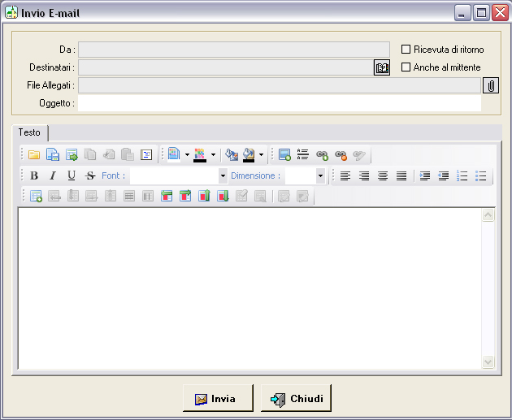Screen dimensions: 512x420
Task: Apply Underline formatting
Action: (72, 175)
